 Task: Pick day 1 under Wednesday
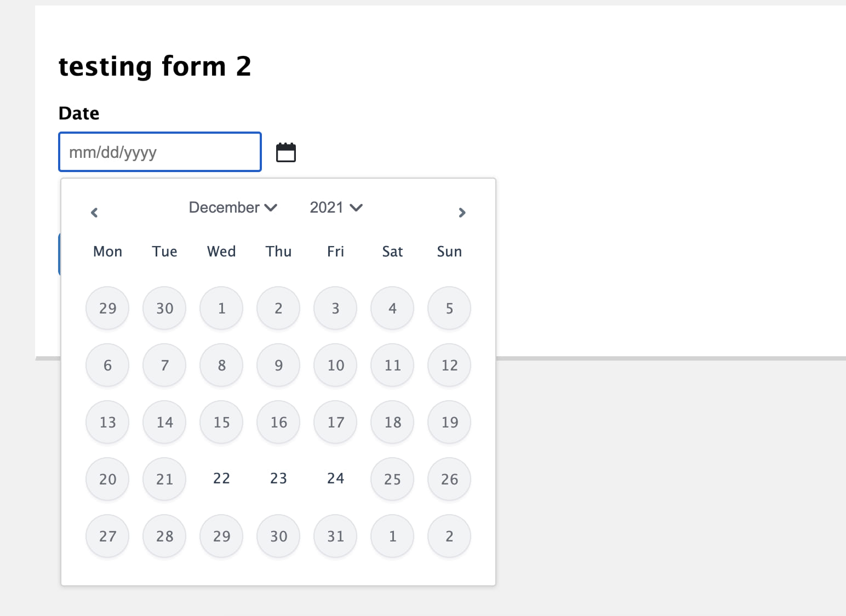[x=221, y=308]
